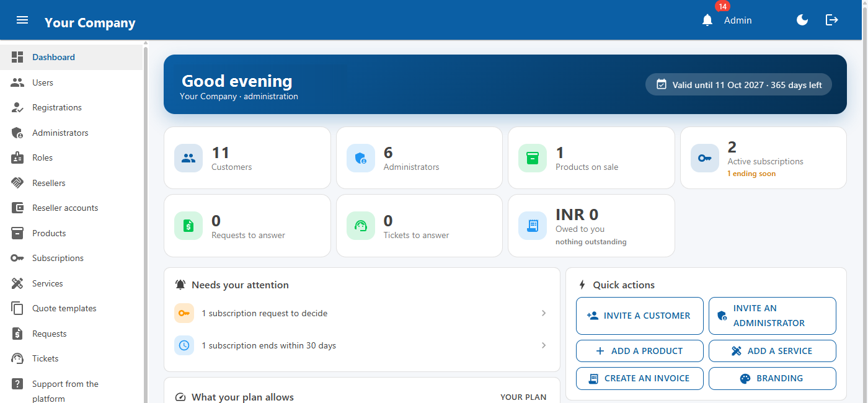This screenshot has height=403, width=868.
Task: Open Quote templates
Action: point(71,308)
